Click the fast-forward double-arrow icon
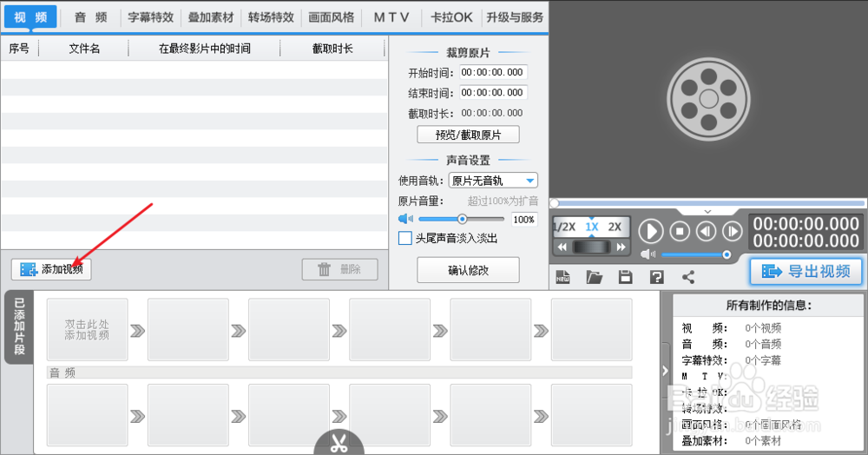This screenshot has width=868, height=455. (x=621, y=247)
